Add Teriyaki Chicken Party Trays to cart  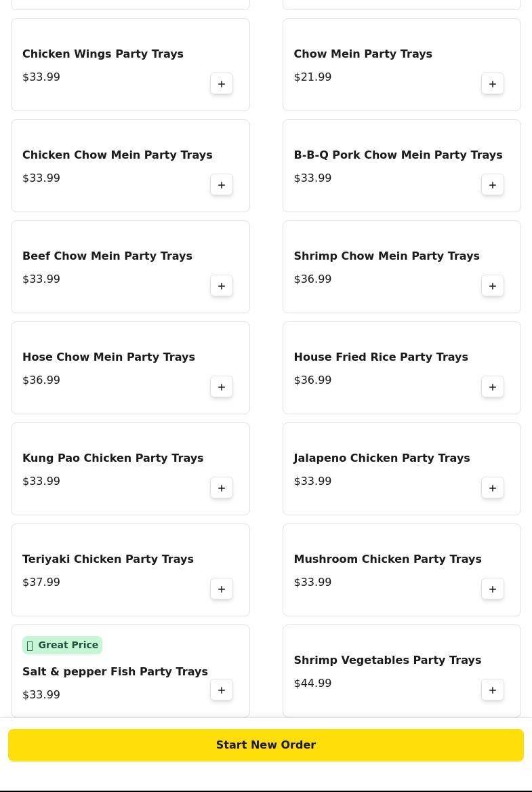[222, 589]
